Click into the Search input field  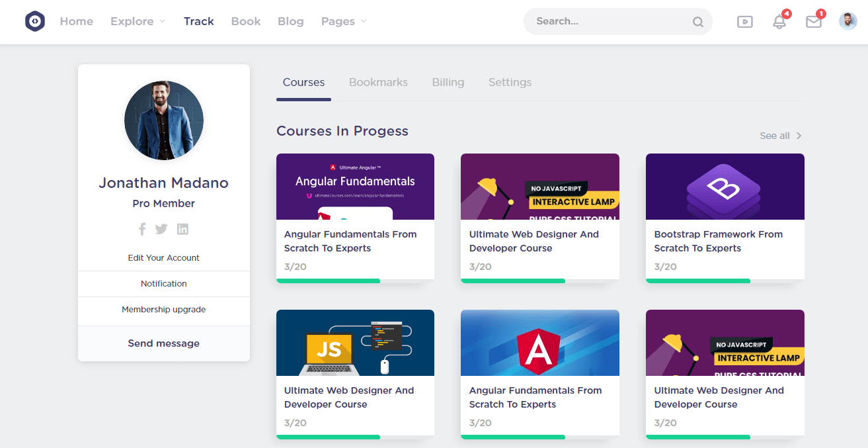point(608,21)
